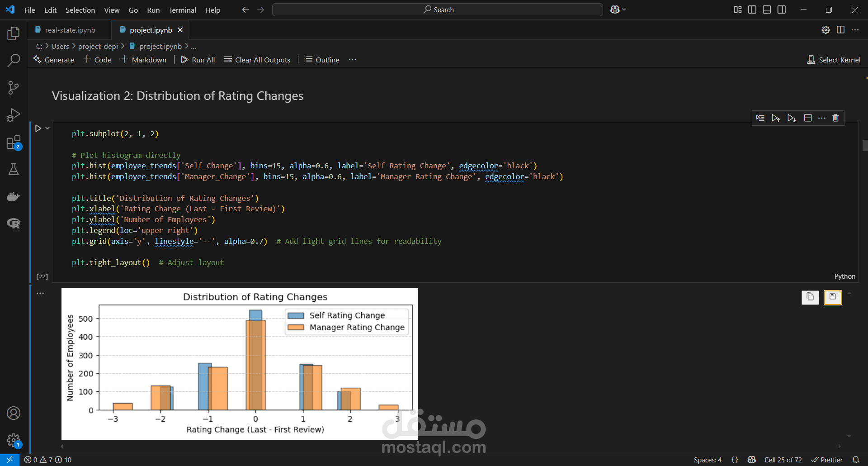This screenshot has height=466, width=868.
Task: Copy output image to clipboard
Action: pyautogui.click(x=810, y=297)
